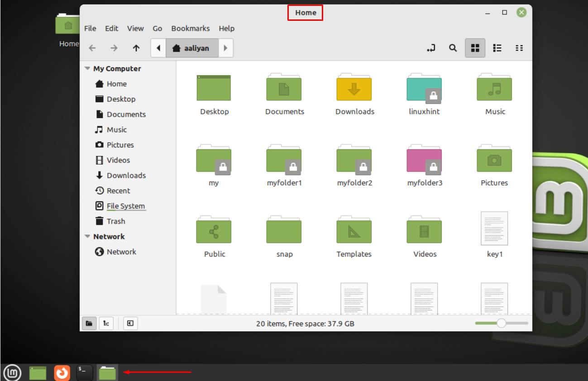Hide the sidebar with the collapse button
Viewport: 588px width, 381px height.
(130, 323)
